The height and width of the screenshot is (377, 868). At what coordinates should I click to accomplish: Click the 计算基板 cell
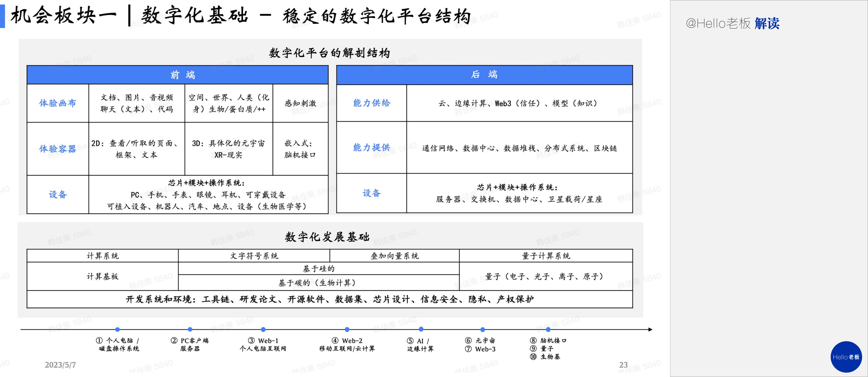(x=102, y=276)
